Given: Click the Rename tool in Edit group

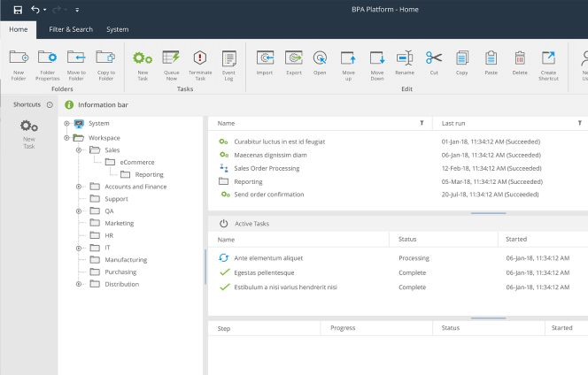Looking at the screenshot, I should (x=405, y=58).
